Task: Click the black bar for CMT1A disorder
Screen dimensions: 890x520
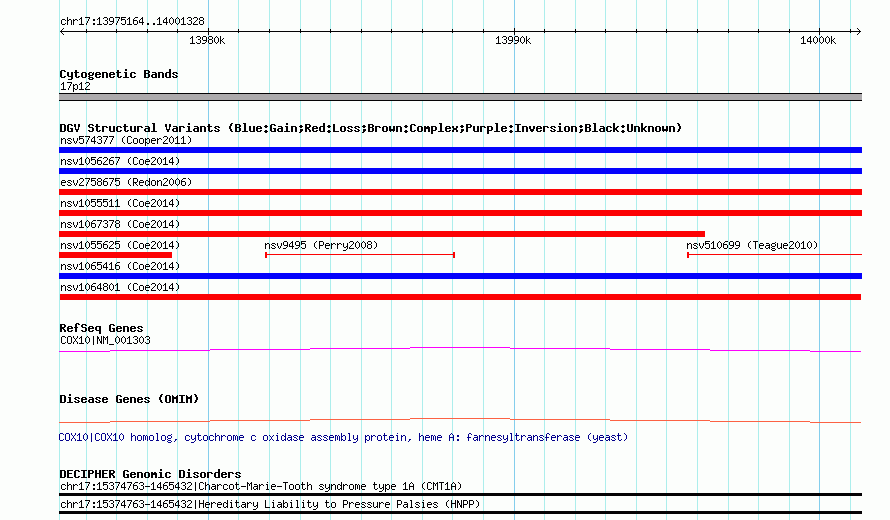Action: click(x=460, y=494)
